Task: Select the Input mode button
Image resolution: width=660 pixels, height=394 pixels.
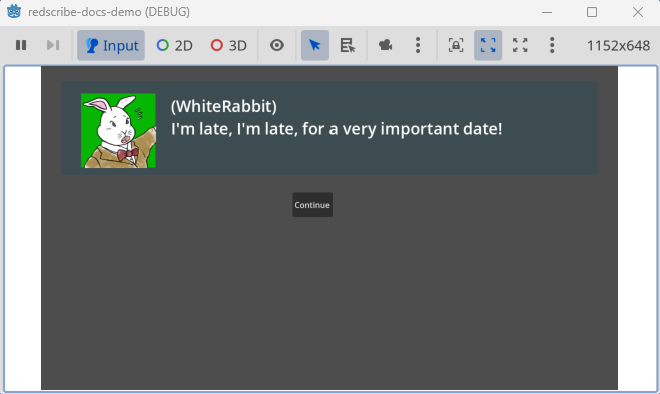Action: point(111,45)
